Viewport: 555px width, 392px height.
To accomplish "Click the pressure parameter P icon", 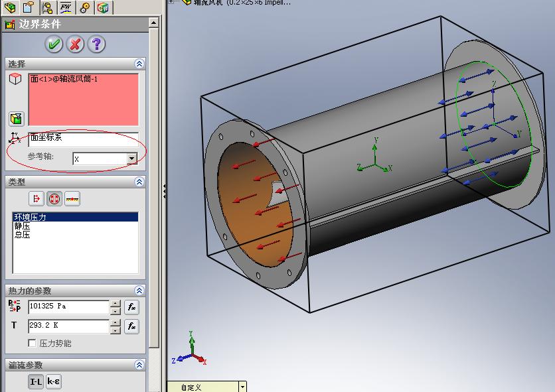I will pos(15,306).
